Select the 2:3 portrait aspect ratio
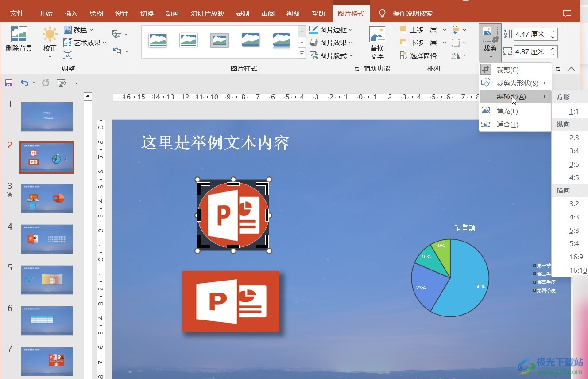Viewport: 588px width, 379px height. click(x=574, y=138)
